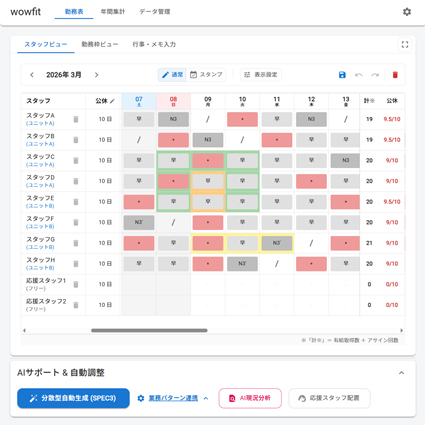Start AI現況分析
This screenshot has height=425, width=425.
pos(250,398)
